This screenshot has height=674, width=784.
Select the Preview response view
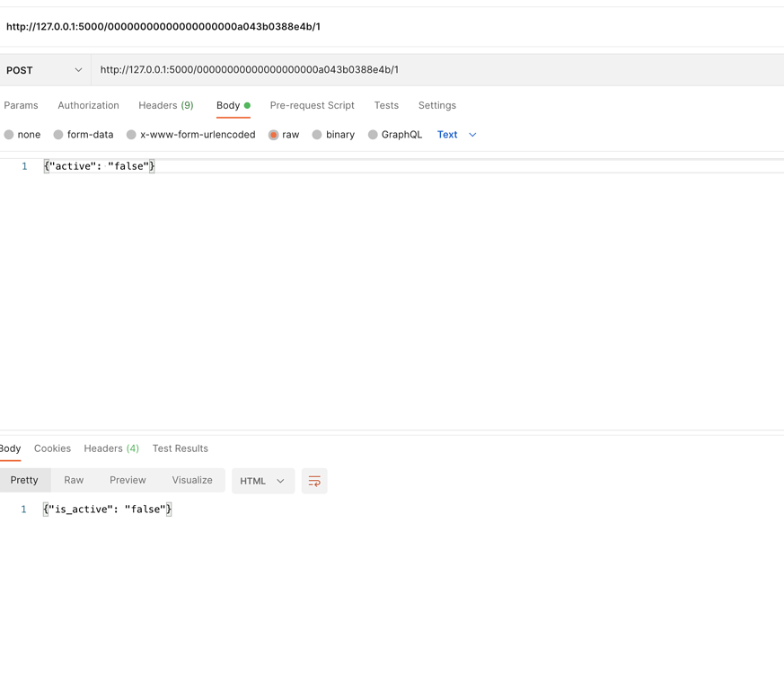tap(128, 481)
